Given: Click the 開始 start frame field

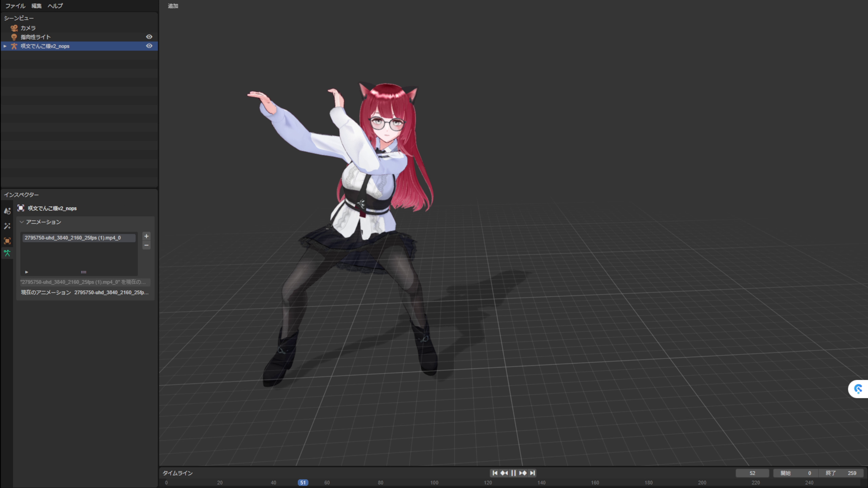Looking at the screenshot, I should tap(796, 473).
